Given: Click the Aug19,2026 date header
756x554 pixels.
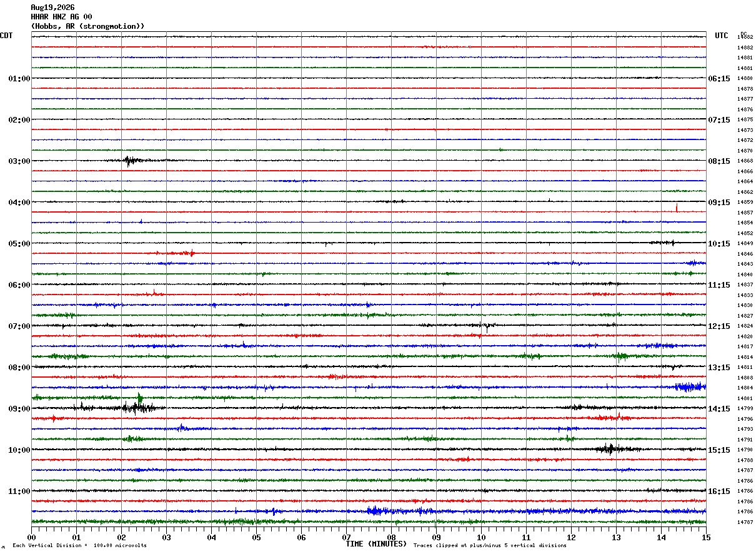Looking at the screenshot, I should pos(52,8).
